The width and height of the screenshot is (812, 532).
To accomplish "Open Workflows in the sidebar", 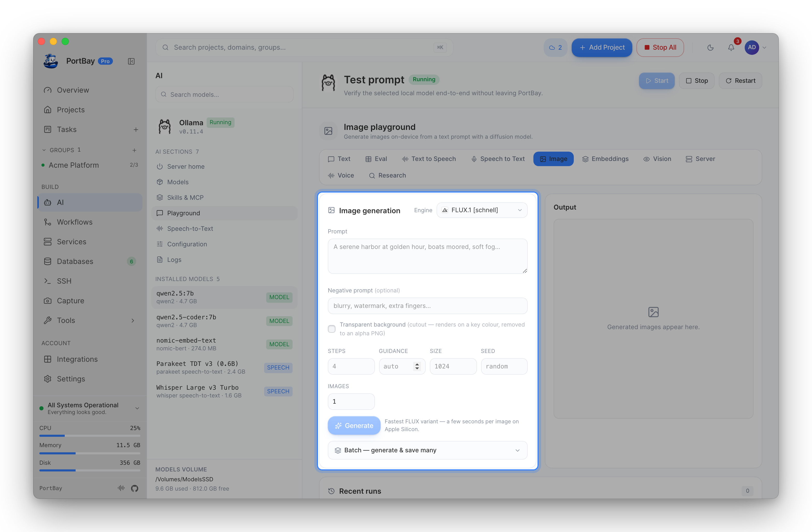I will 90,222.
